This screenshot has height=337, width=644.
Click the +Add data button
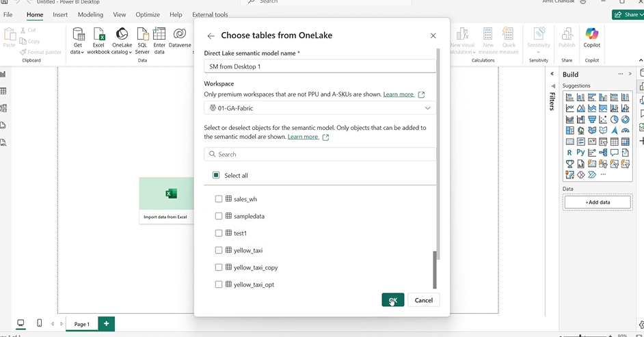(598, 202)
